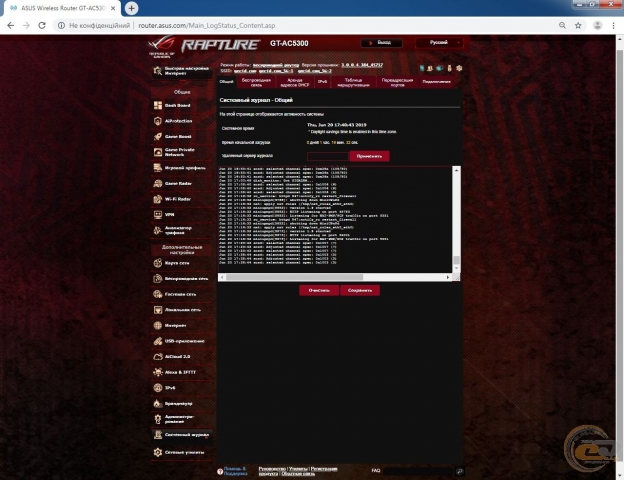
Task: Open Беспроводная сеть sidebar icon
Action: click(158, 279)
